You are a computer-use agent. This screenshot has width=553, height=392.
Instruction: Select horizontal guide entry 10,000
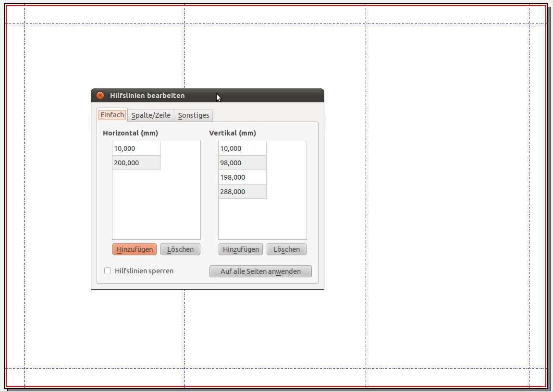pos(136,148)
